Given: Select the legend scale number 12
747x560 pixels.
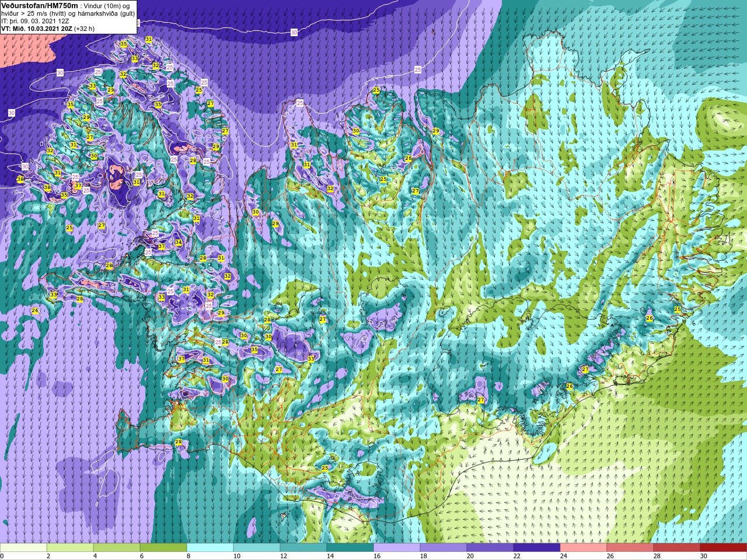Looking at the screenshot, I should coord(284,556).
